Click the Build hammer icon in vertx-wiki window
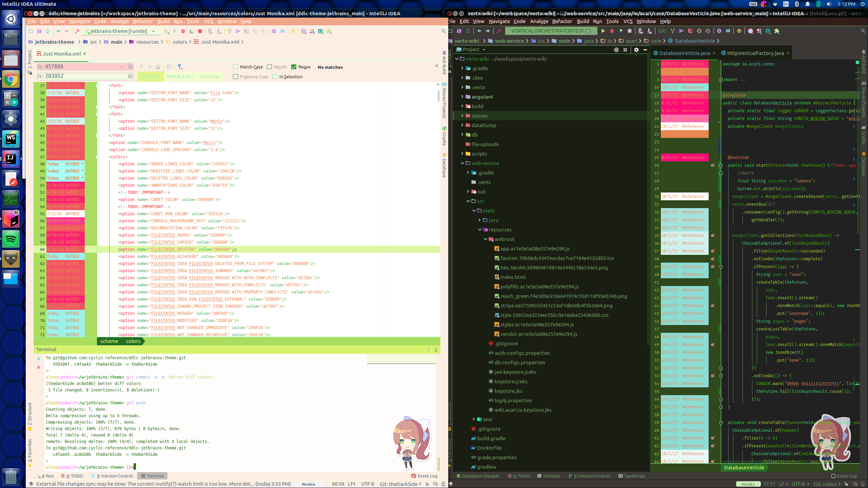Viewport: 868px width, 488px height. [499, 31]
